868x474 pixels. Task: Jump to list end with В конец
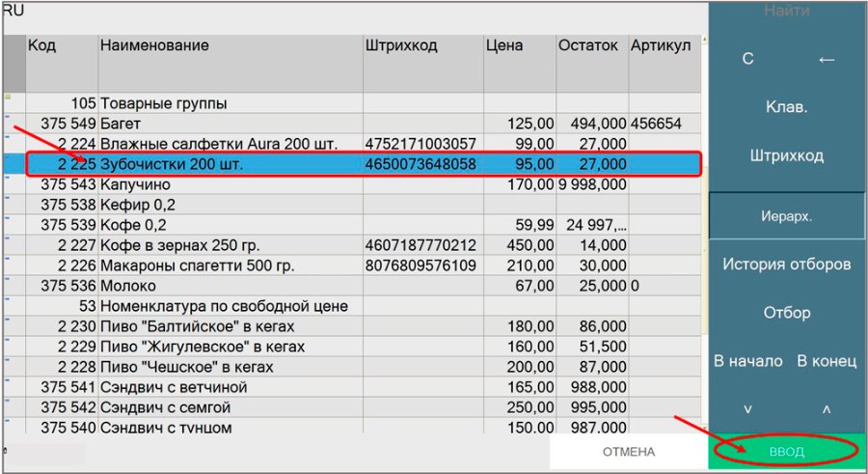pyautogui.click(x=827, y=361)
